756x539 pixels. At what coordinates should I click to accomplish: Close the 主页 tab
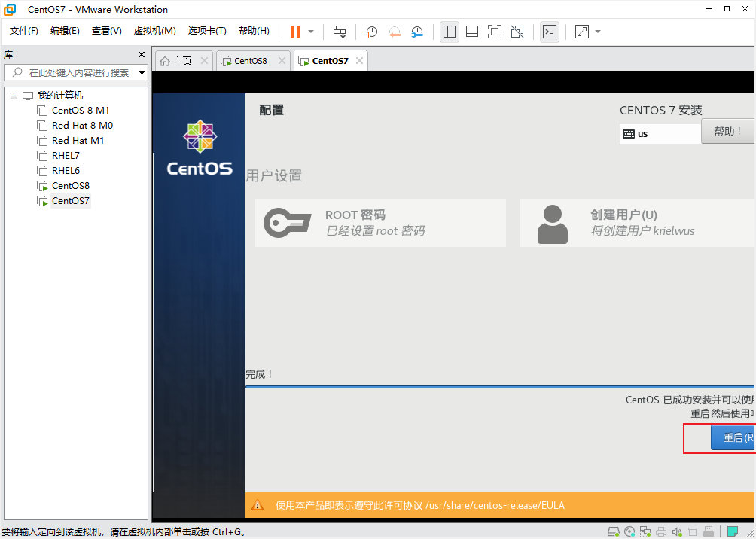204,61
